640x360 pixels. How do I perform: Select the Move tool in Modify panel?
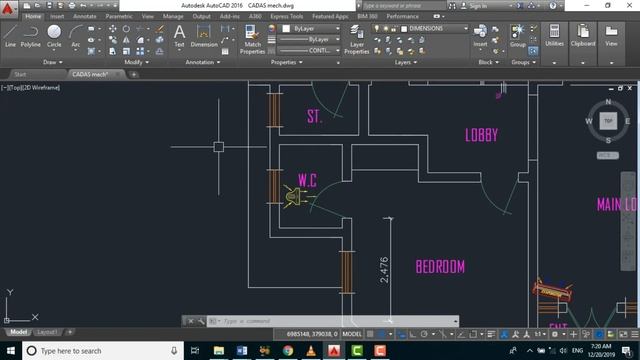112,29
